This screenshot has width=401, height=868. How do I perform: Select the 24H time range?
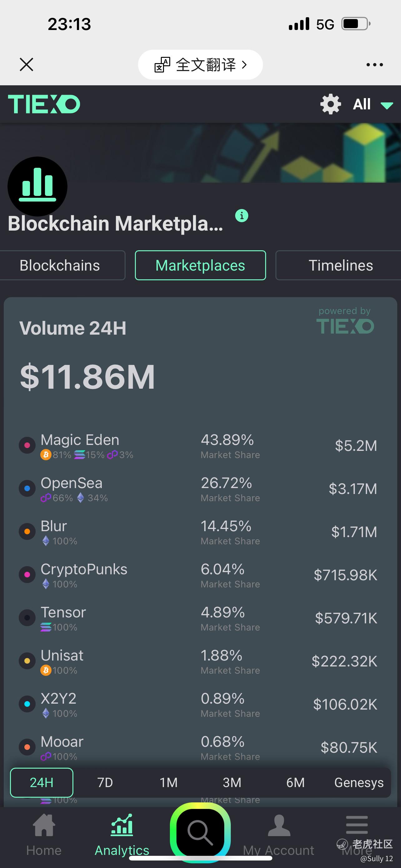42,782
